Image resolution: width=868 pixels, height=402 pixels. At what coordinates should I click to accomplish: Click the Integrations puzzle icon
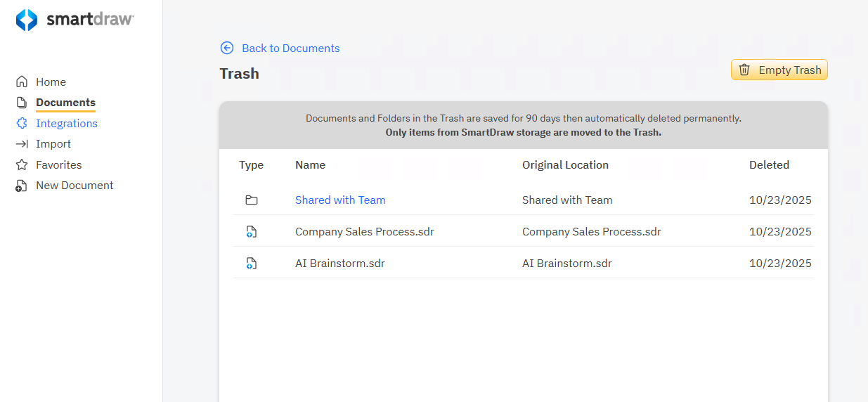[x=22, y=123]
